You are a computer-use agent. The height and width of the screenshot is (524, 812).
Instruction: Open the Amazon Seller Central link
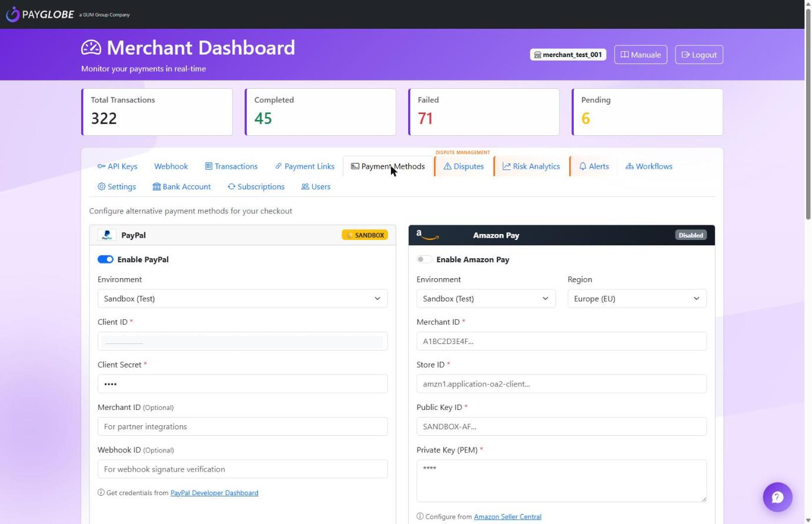click(x=507, y=516)
